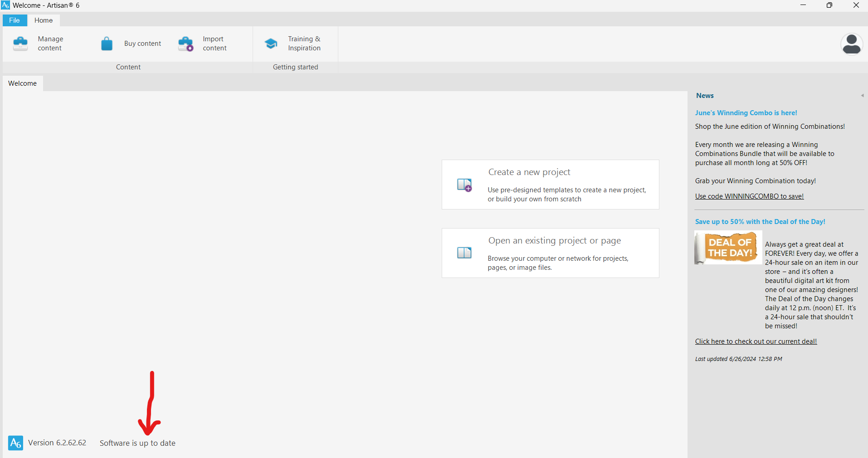
Task: Click the Import content icon
Action: pos(186,44)
